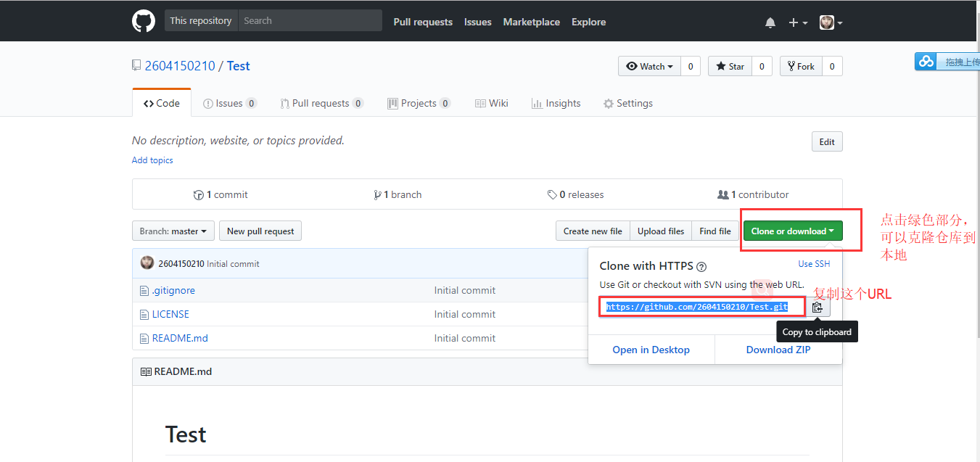Click Upload files button
980x462 pixels.
tap(661, 231)
